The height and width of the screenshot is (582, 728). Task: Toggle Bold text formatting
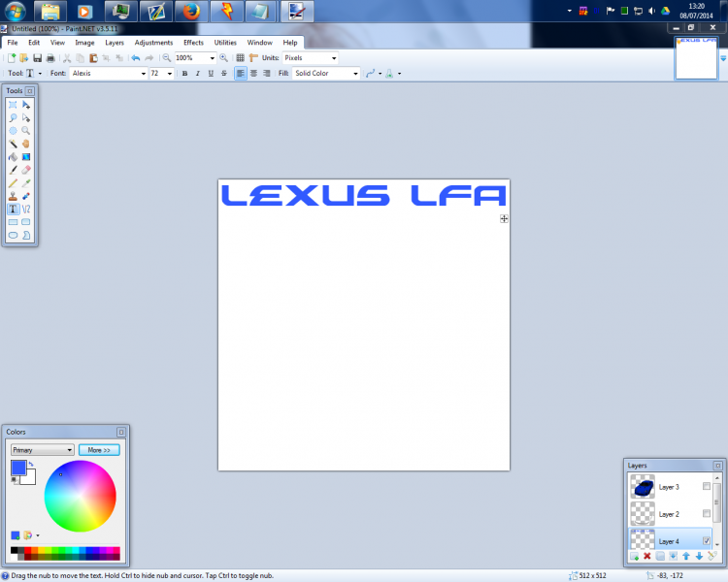(184, 74)
